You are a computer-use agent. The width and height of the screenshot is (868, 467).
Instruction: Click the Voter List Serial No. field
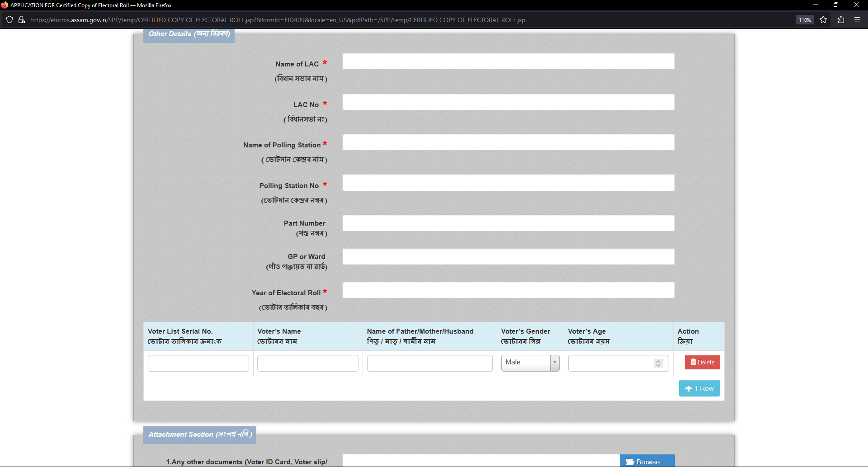pos(198,363)
